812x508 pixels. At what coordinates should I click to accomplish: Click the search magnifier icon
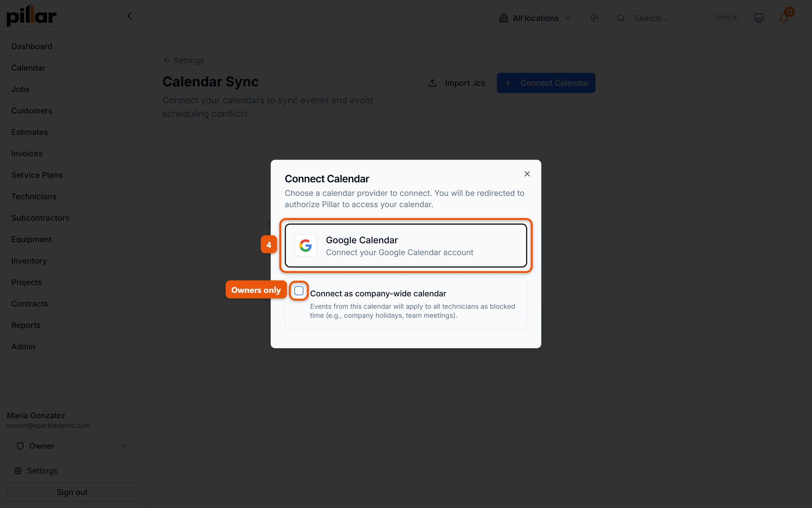621,18
